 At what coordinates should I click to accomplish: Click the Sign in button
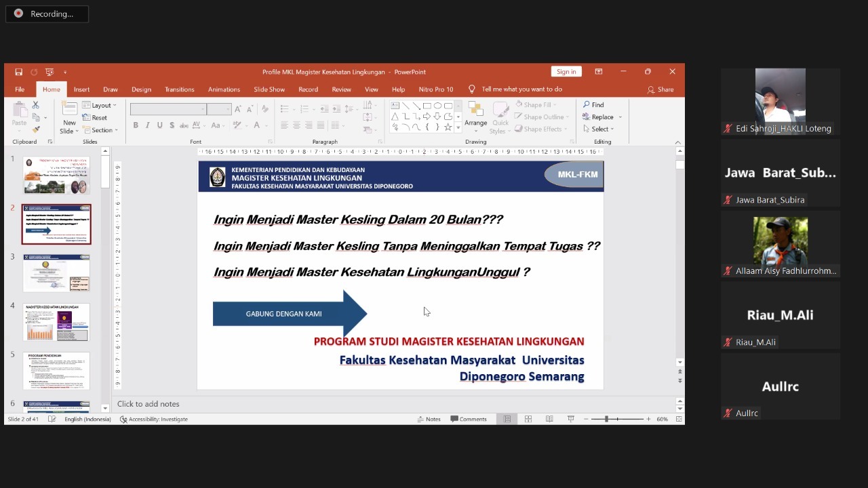coord(566,72)
